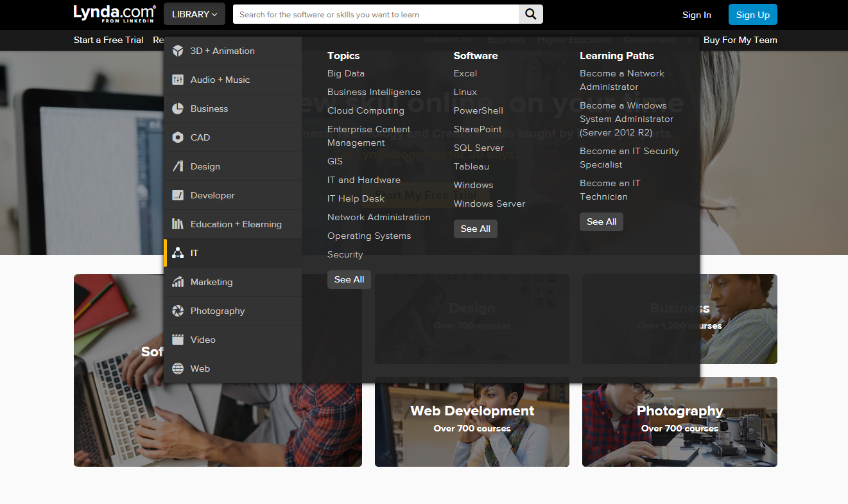This screenshot has height=504, width=848.
Task: Click the 3D + Animation cube icon
Action: (x=178, y=51)
